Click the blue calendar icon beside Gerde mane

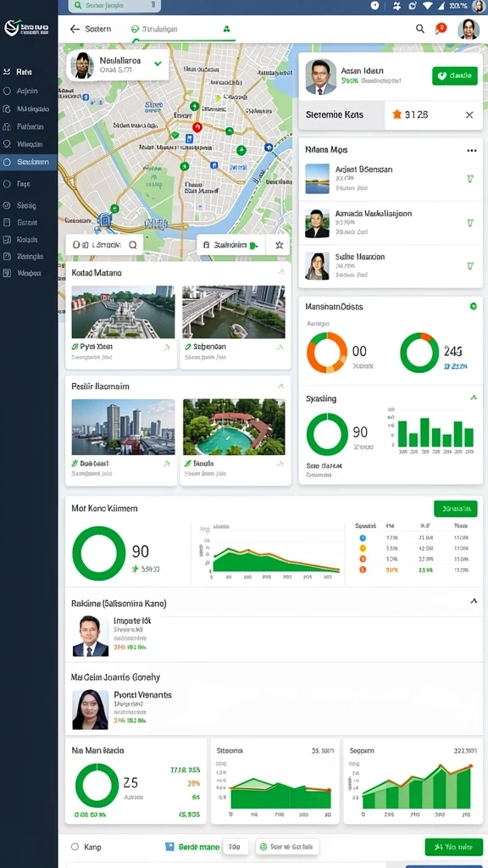169,847
